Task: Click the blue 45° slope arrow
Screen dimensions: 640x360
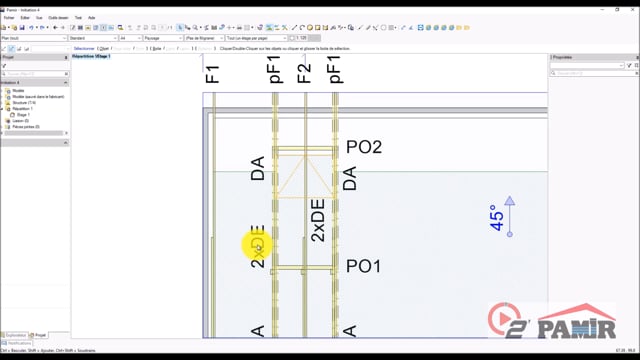Action: tap(509, 216)
